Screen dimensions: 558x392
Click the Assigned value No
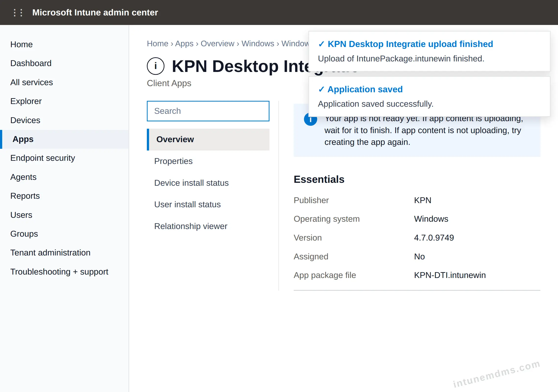click(x=419, y=257)
